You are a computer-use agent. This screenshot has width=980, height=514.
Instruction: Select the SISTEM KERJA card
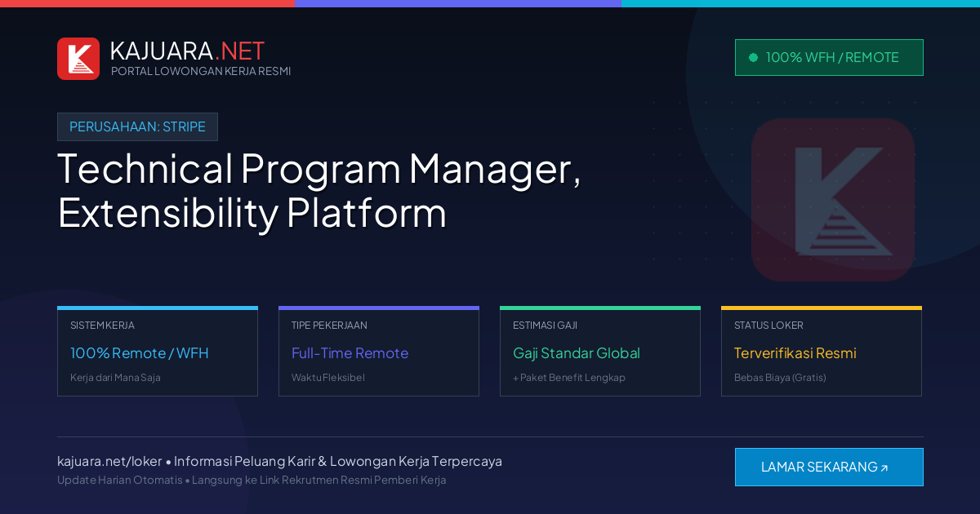coord(158,352)
